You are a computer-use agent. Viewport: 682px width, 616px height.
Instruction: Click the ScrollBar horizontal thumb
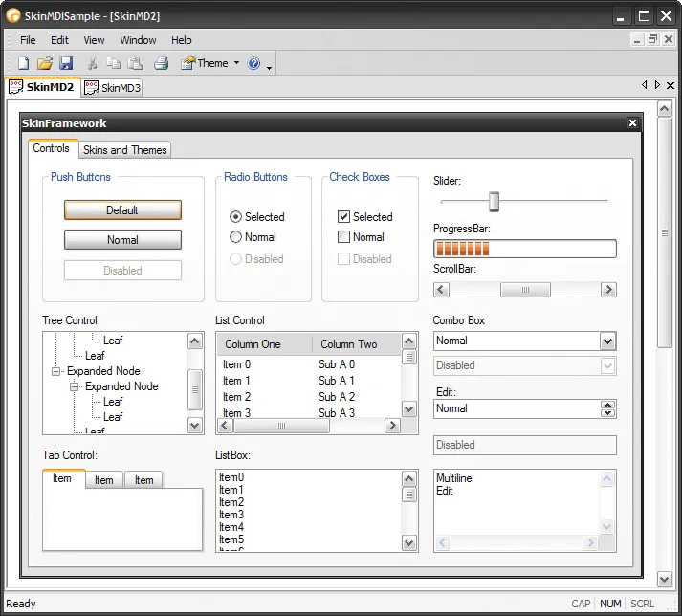coord(525,290)
